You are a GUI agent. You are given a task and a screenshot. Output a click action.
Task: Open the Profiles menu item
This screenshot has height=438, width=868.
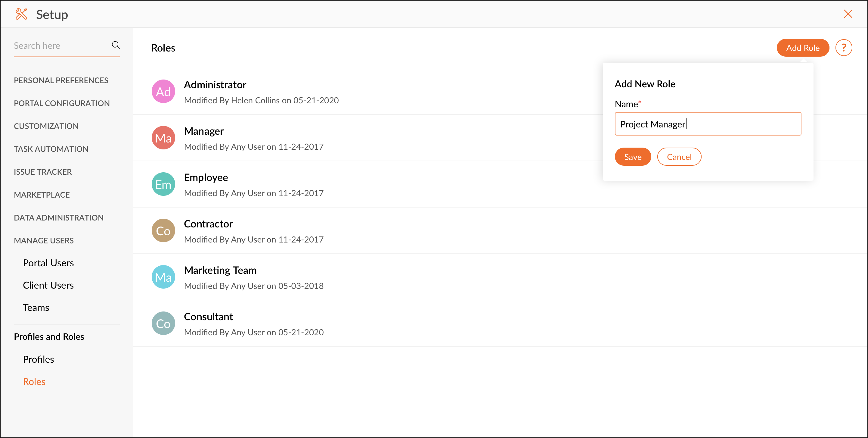click(x=39, y=359)
